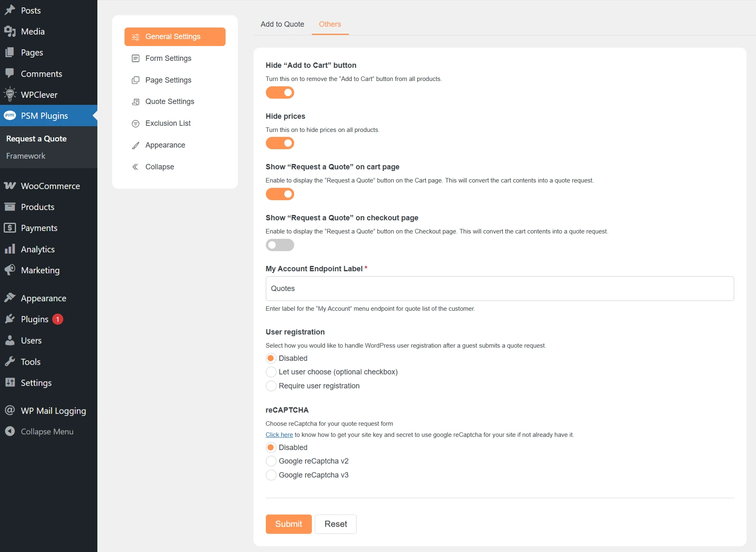Click the Form Settings icon
756x552 pixels.
[x=135, y=58]
